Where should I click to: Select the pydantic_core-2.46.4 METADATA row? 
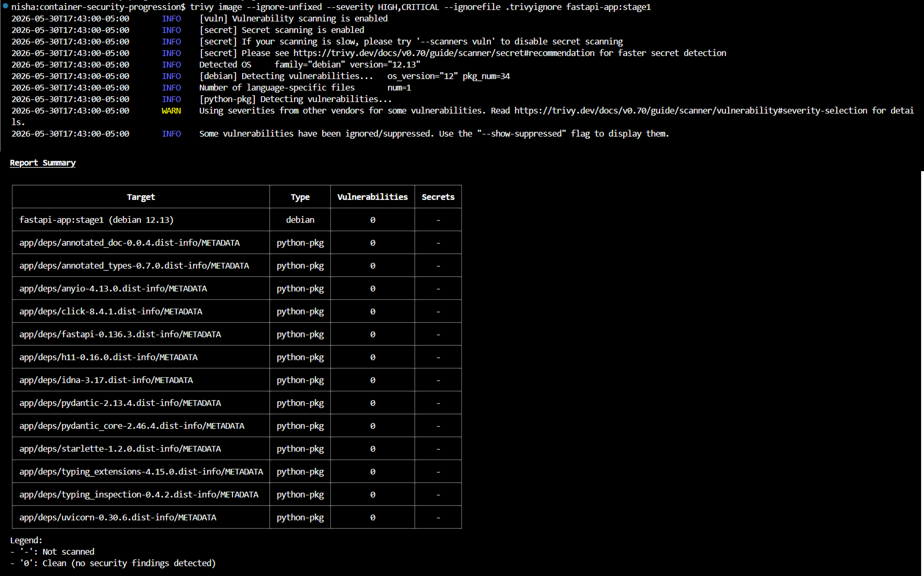pyautogui.click(x=237, y=425)
